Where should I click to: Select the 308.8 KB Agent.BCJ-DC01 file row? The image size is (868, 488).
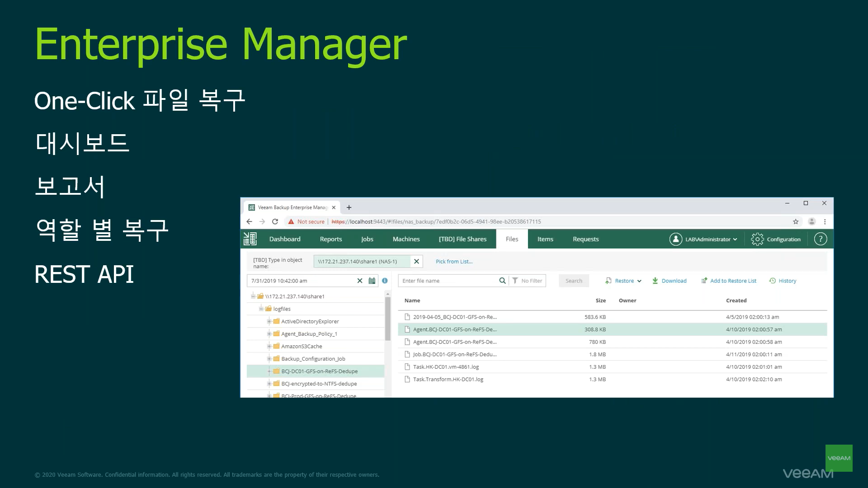coord(612,329)
